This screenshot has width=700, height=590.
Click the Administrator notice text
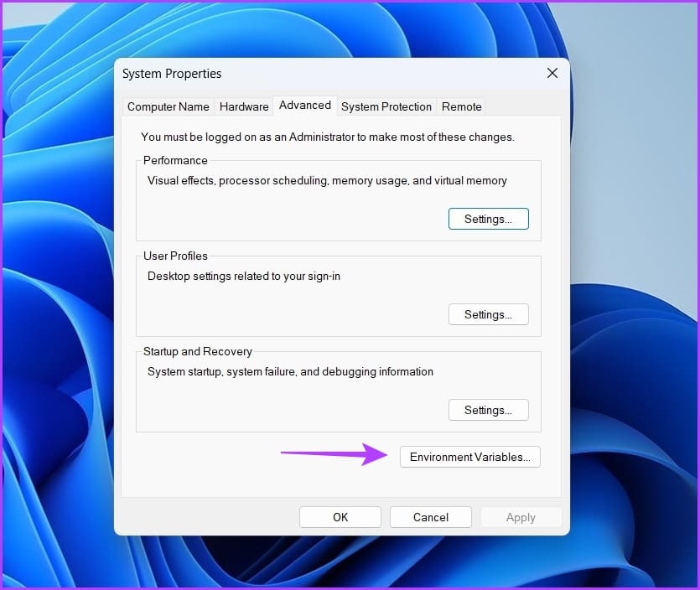(328, 137)
